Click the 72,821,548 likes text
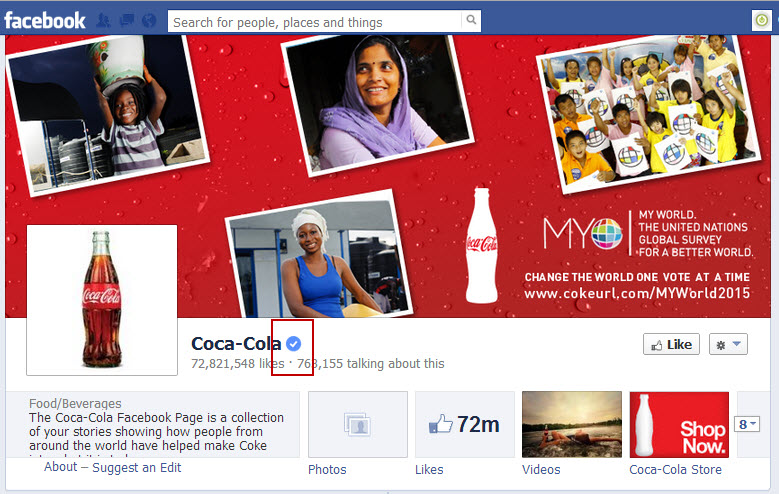The width and height of the screenshot is (779, 494). (x=238, y=364)
